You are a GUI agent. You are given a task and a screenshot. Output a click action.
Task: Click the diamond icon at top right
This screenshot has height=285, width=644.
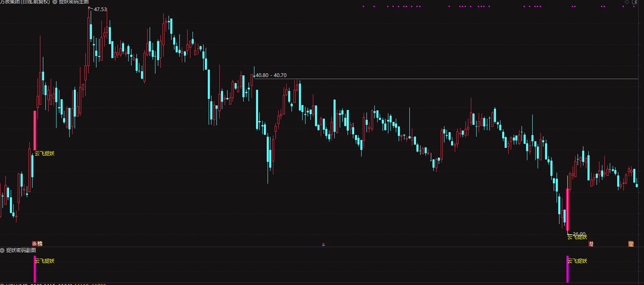627,2
